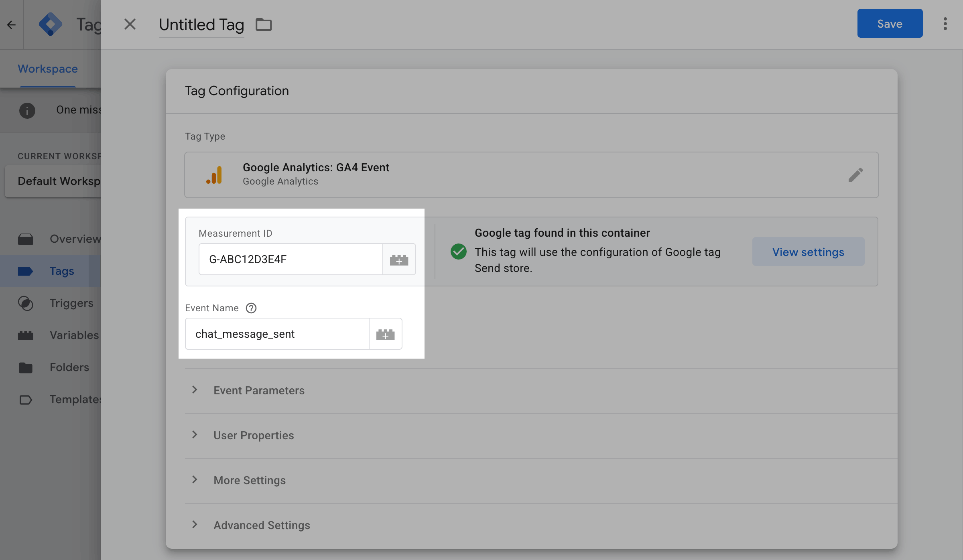Image resolution: width=963 pixels, height=560 pixels.
Task: Open the folder icon next to Untitled Tag
Action: pos(264,25)
